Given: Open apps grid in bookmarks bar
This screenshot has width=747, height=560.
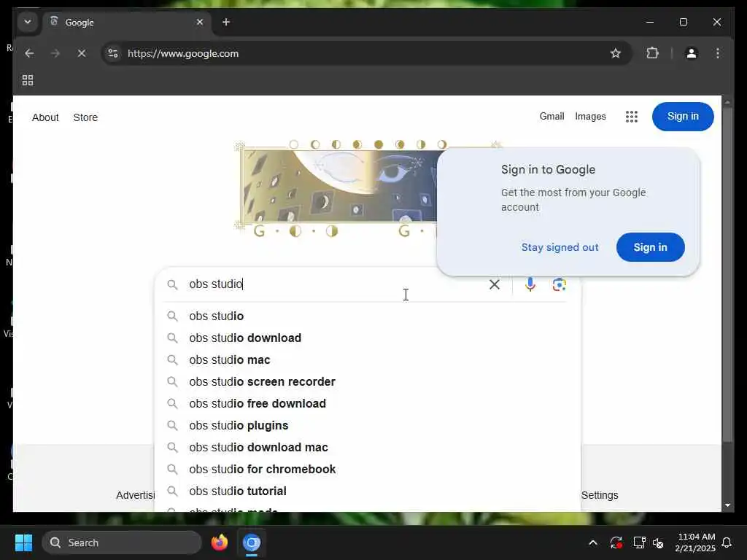Looking at the screenshot, I should coord(28,80).
